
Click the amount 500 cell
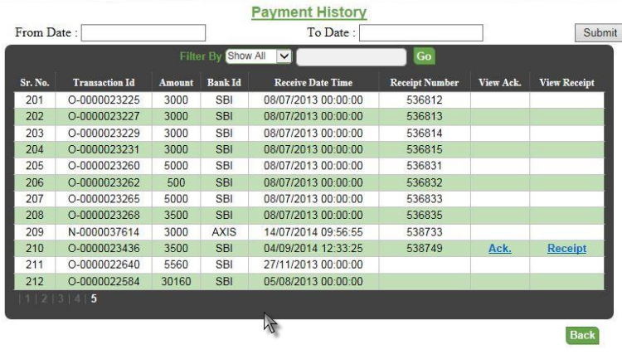pyautogui.click(x=176, y=182)
